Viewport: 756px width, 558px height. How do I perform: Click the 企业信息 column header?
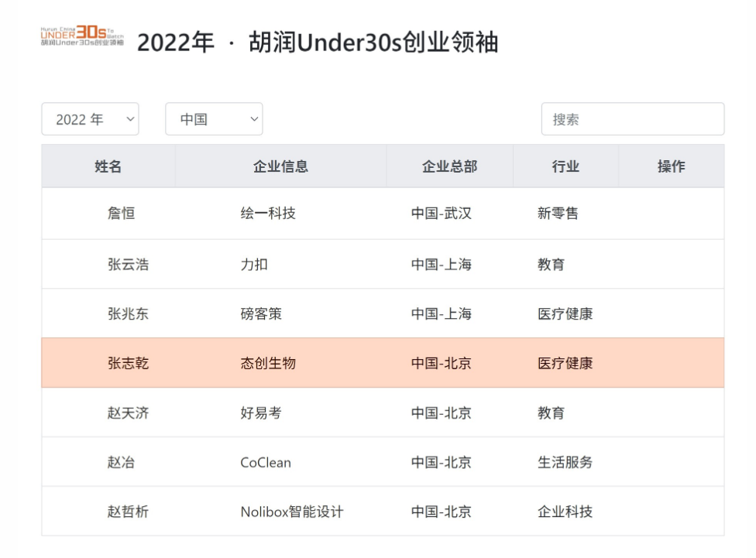(x=280, y=166)
